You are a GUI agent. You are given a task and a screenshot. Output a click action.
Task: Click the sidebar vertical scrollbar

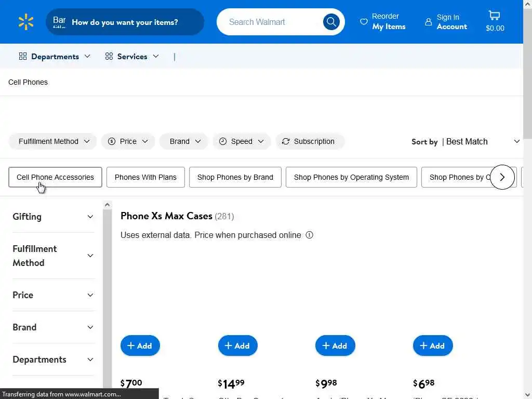[107, 299]
